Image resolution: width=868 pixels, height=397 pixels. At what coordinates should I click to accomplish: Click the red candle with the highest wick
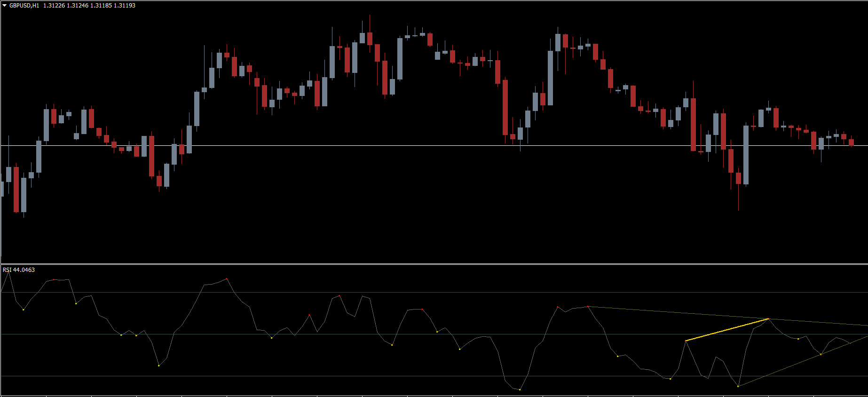[370, 39]
